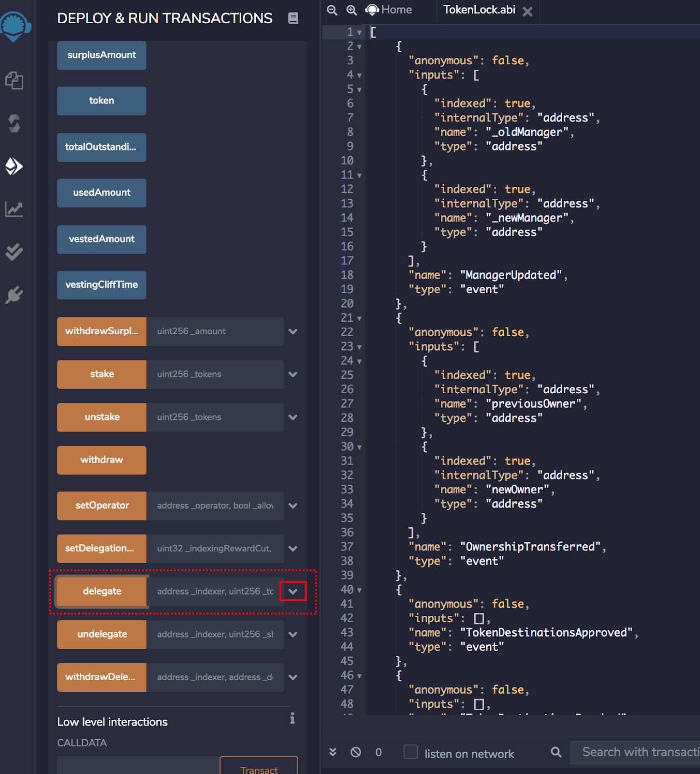
Task: Open the File Explorers sidebar icon
Action: (15, 80)
